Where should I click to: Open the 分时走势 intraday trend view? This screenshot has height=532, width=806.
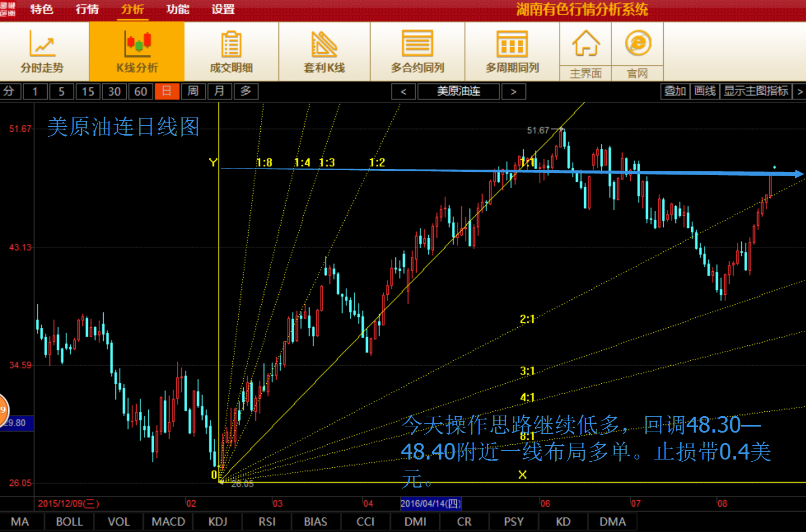tap(43, 52)
